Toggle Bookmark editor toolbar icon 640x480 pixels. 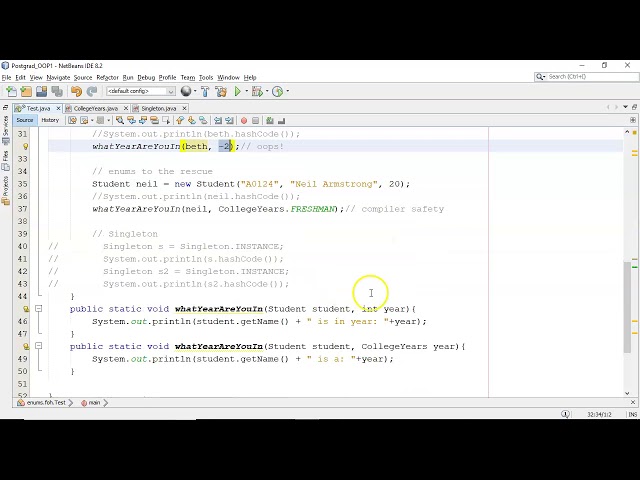203,120
